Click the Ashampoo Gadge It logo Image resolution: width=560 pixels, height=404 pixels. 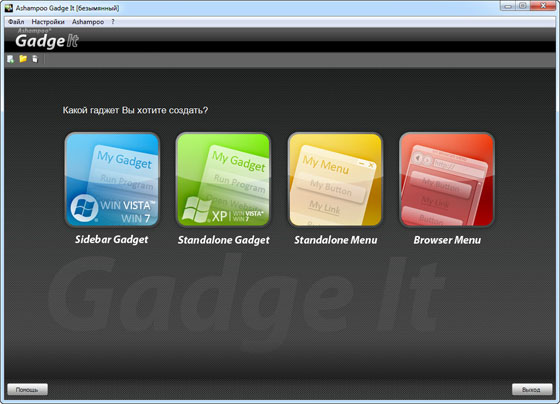tap(47, 39)
